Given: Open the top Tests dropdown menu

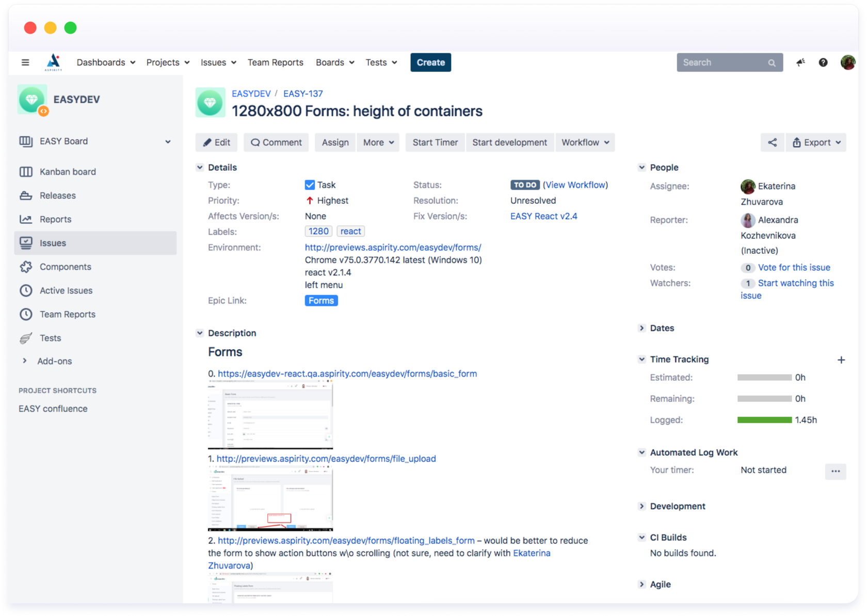Looking at the screenshot, I should pos(381,62).
